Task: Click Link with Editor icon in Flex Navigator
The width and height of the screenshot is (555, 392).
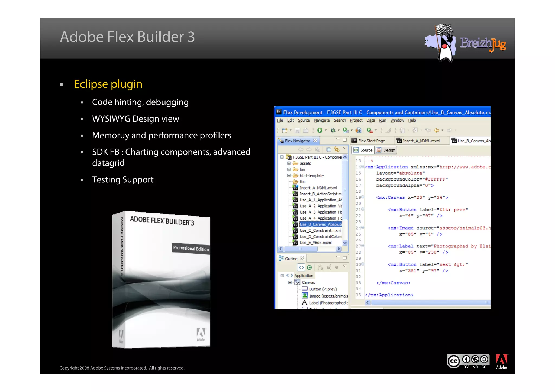Action: 337,149
